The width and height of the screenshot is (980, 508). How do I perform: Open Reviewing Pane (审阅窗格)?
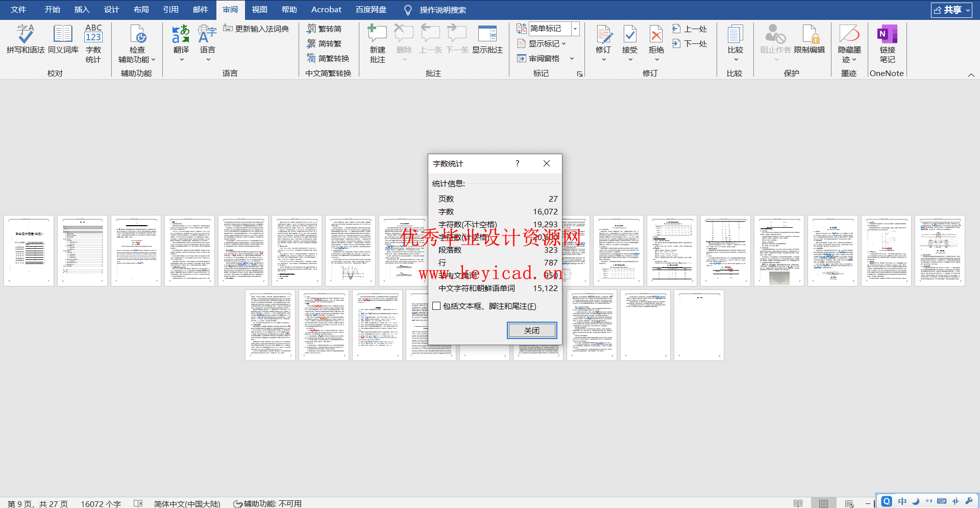click(x=539, y=58)
